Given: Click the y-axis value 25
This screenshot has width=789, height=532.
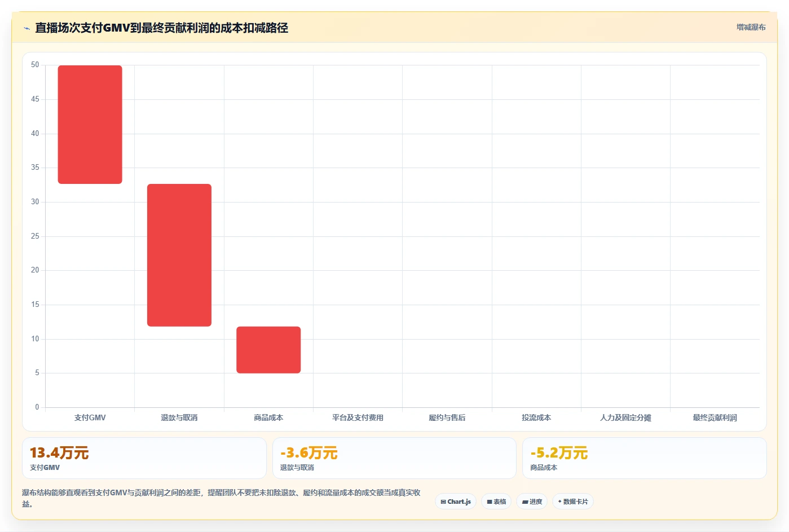Looking at the screenshot, I should (35, 236).
